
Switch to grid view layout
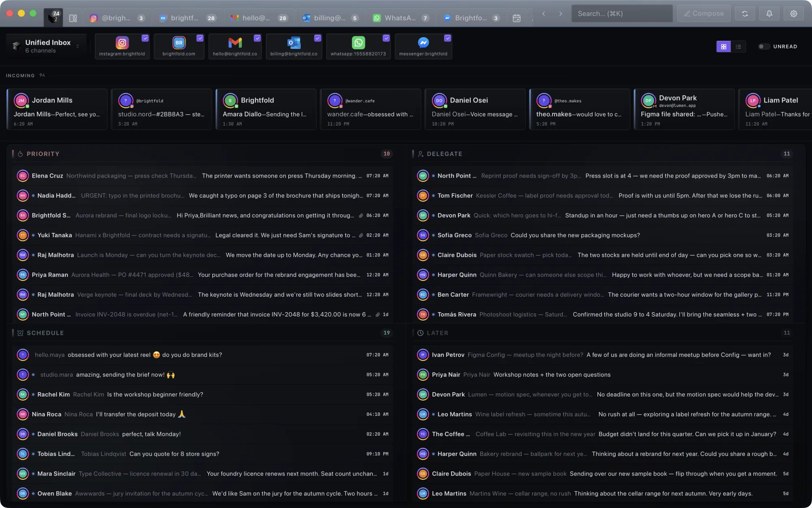coord(723,47)
